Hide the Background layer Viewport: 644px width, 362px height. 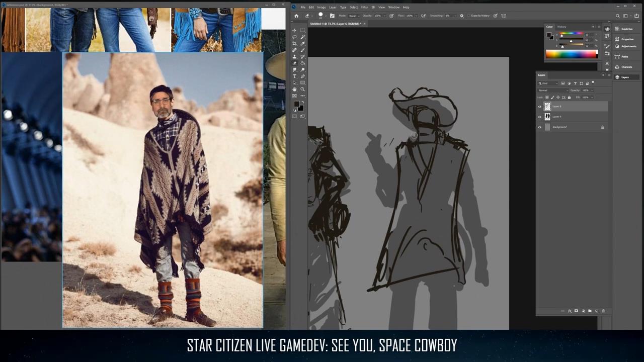(x=540, y=127)
